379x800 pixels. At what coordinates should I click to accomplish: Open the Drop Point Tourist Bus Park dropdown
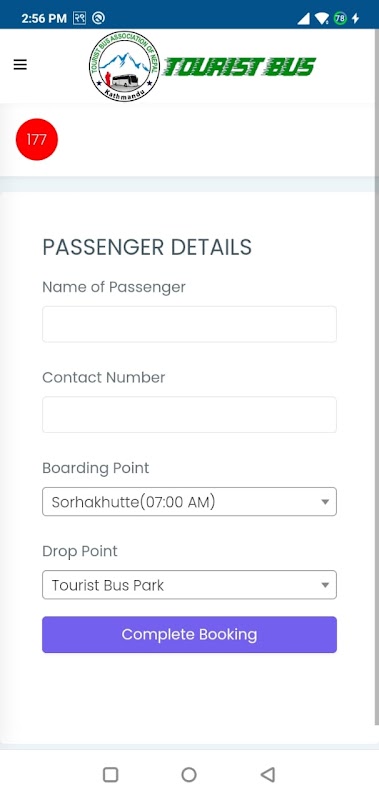(189, 585)
